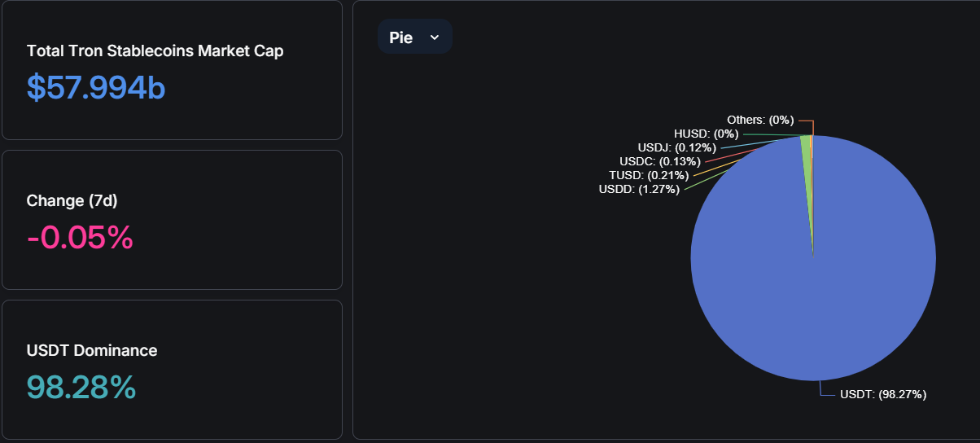Image resolution: width=980 pixels, height=443 pixels.
Task: Select the -0.05% change value
Action: pyautogui.click(x=80, y=238)
